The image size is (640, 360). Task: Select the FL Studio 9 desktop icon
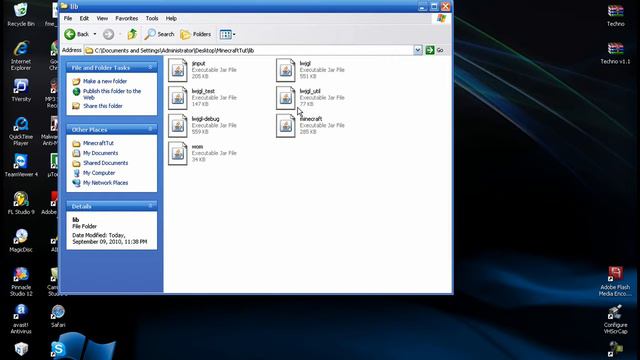coord(21,203)
